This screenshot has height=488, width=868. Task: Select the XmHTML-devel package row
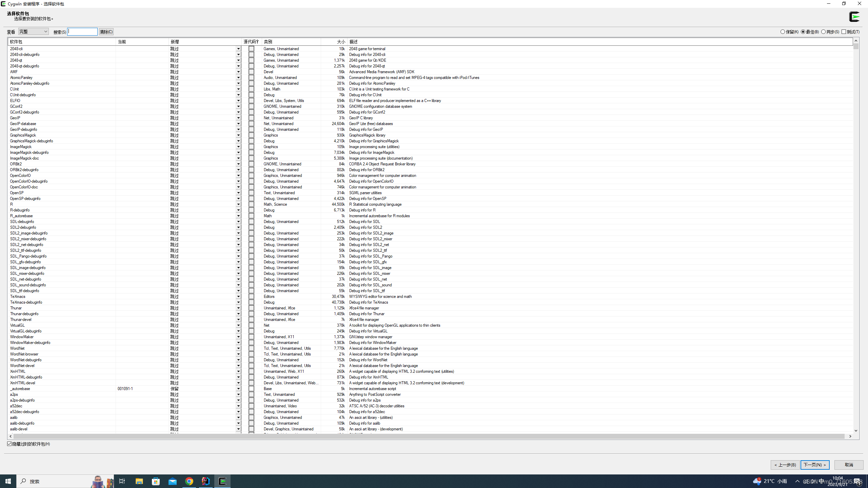(x=430, y=383)
